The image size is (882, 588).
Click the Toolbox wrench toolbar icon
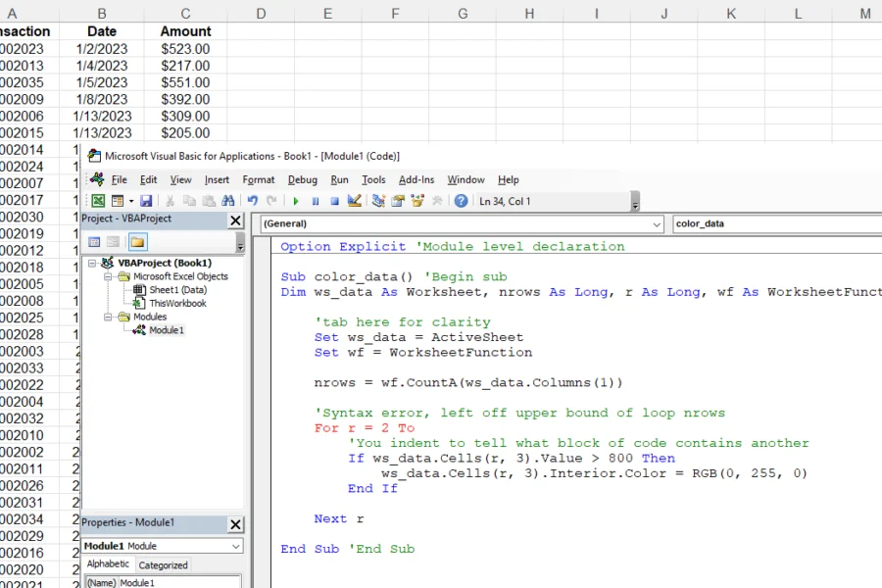click(x=437, y=201)
